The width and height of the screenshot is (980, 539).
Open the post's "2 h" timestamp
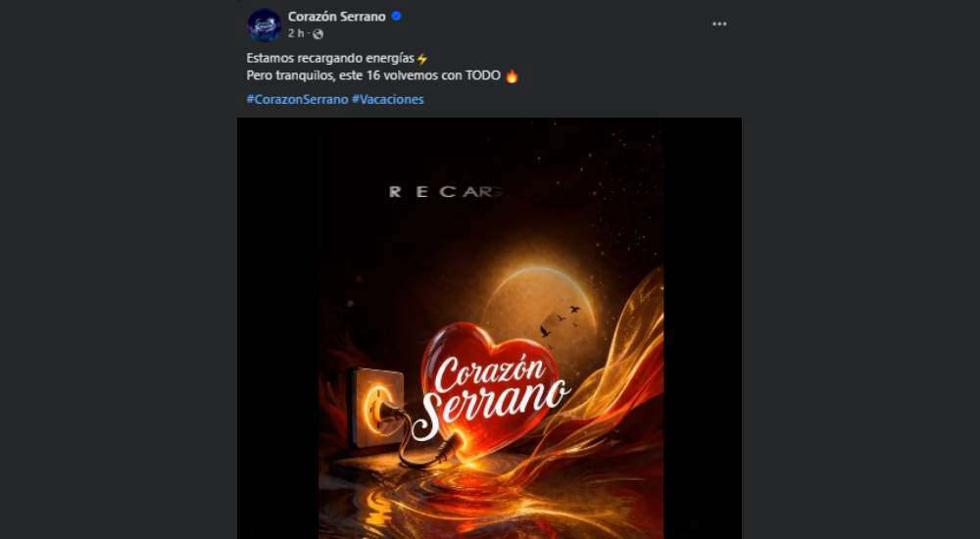[298, 33]
